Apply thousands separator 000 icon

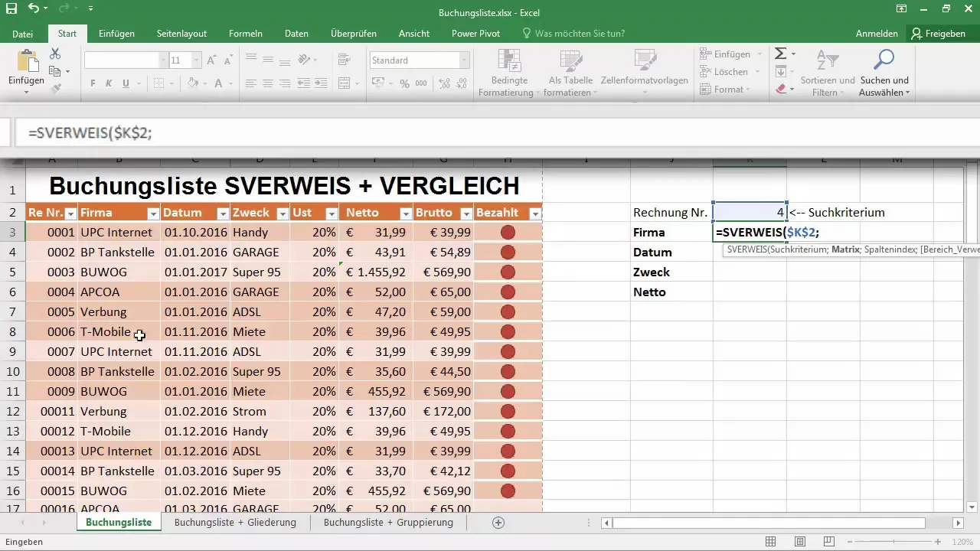pos(421,83)
